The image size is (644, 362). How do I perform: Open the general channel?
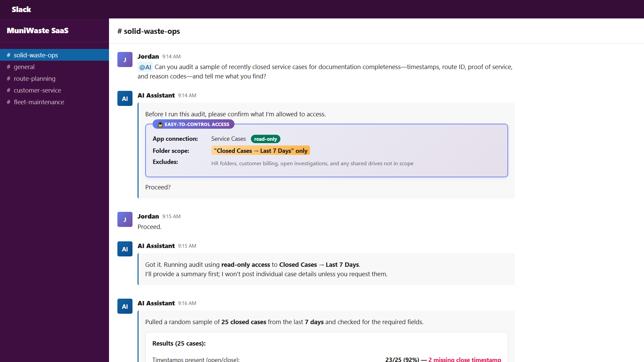pyautogui.click(x=24, y=67)
